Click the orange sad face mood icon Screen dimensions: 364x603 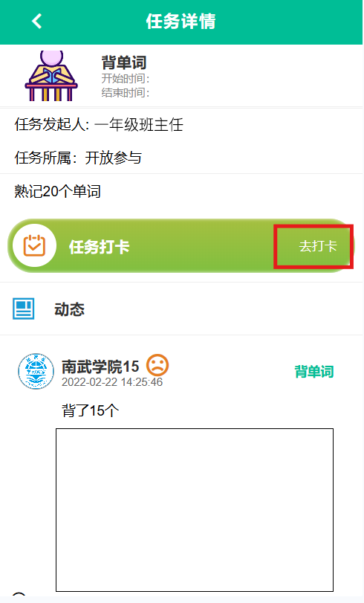coord(157,365)
